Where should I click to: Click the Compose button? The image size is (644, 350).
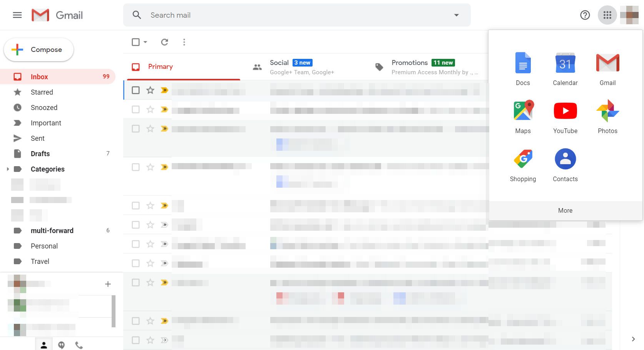38,49
